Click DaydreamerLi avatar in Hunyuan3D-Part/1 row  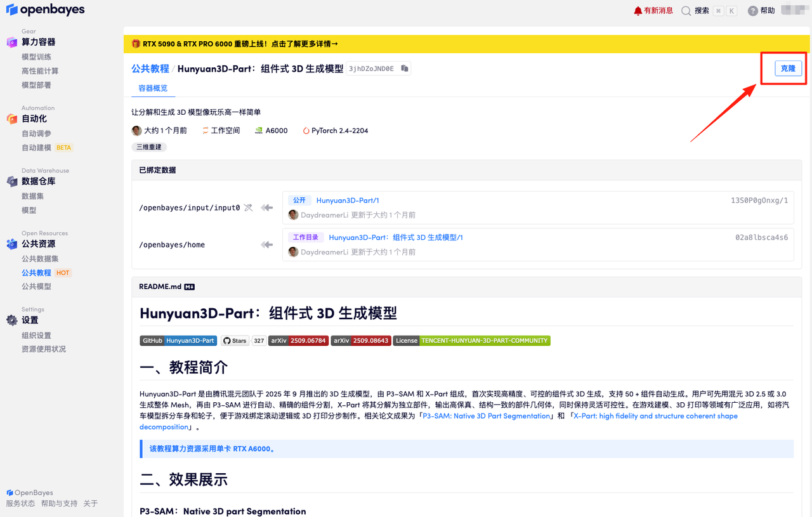293,215
